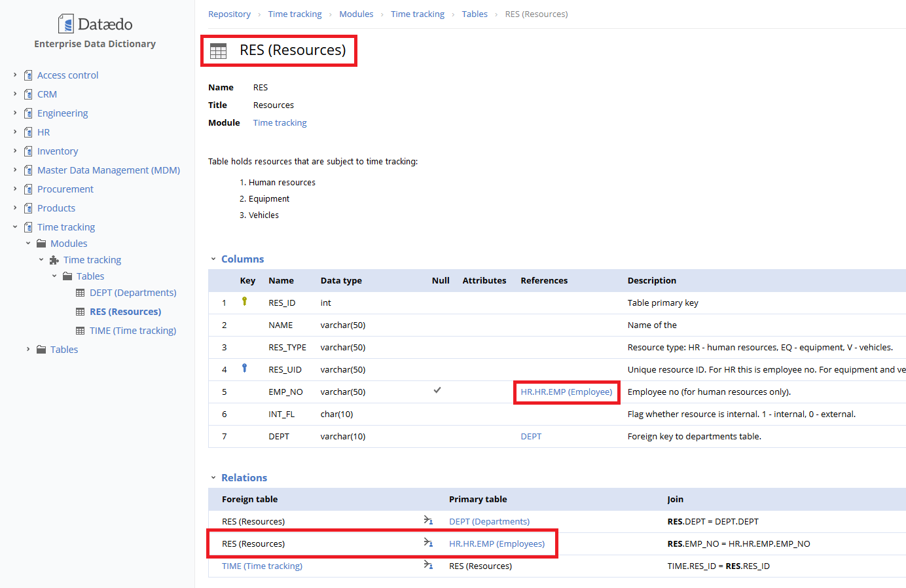Collapse the Time tracking repository node
Image resolution: width=906 pixels, height=588 pixels.
point(15,227)
